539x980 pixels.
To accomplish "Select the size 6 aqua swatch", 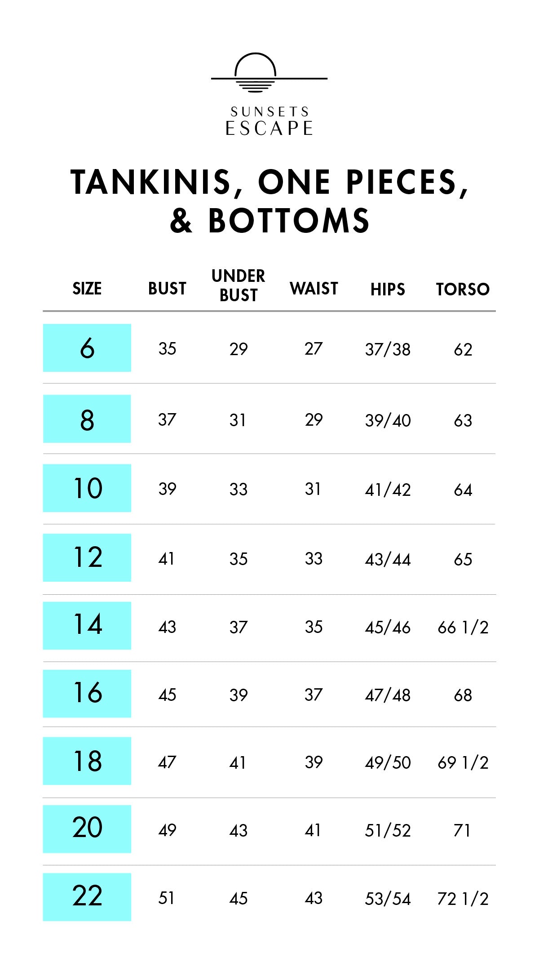I will pyautogui.click(x=87, y=348).
